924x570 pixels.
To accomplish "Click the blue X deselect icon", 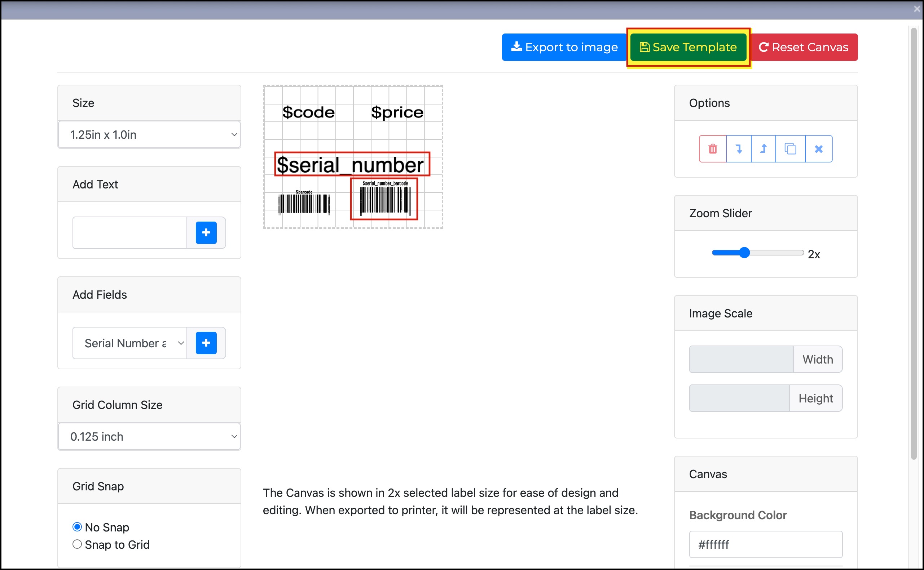I will click(x=818, y=149).
